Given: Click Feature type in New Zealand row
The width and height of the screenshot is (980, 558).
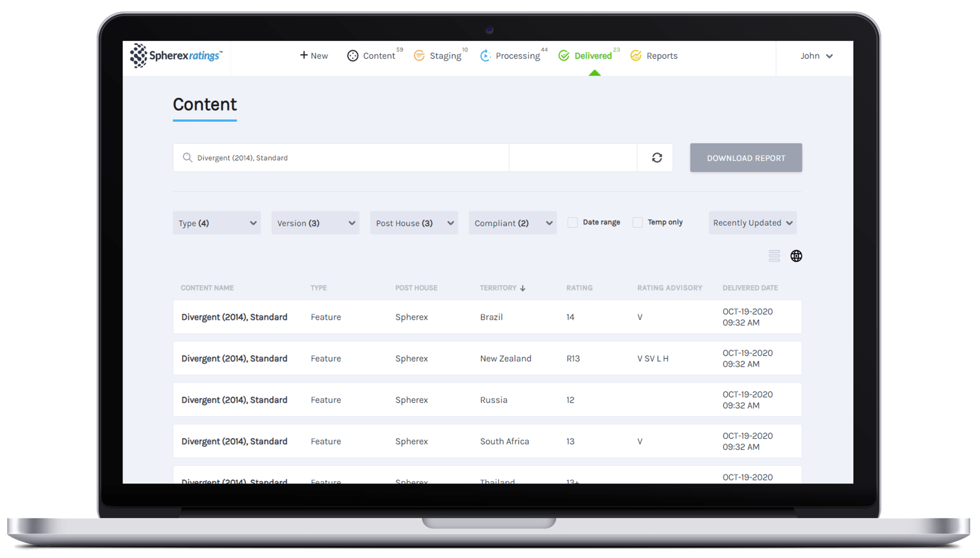Looking at the screenshot, I should 326,359.
